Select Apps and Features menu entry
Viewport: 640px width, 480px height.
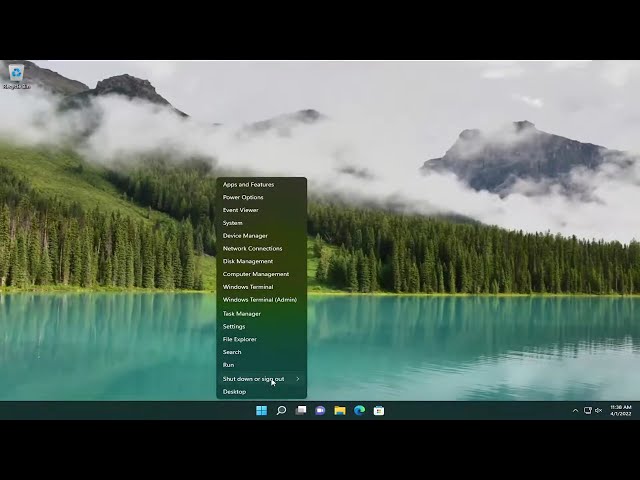261,184
